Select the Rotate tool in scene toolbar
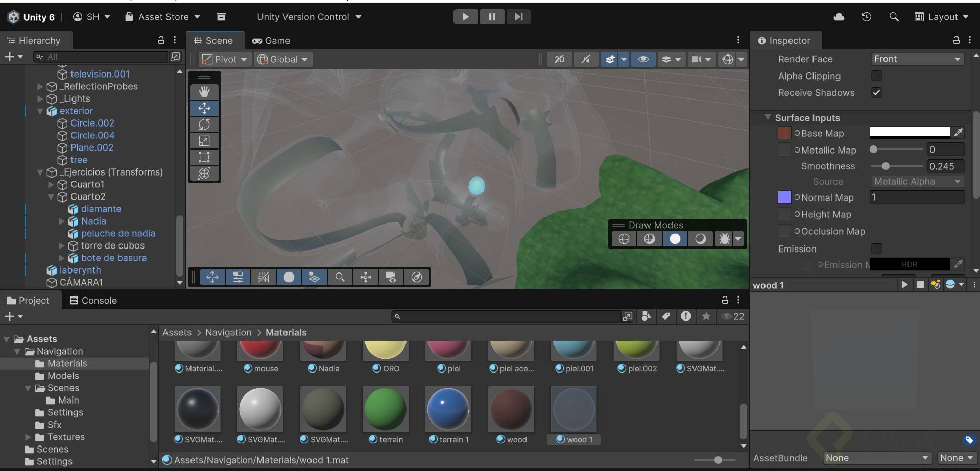 (204, 125)
